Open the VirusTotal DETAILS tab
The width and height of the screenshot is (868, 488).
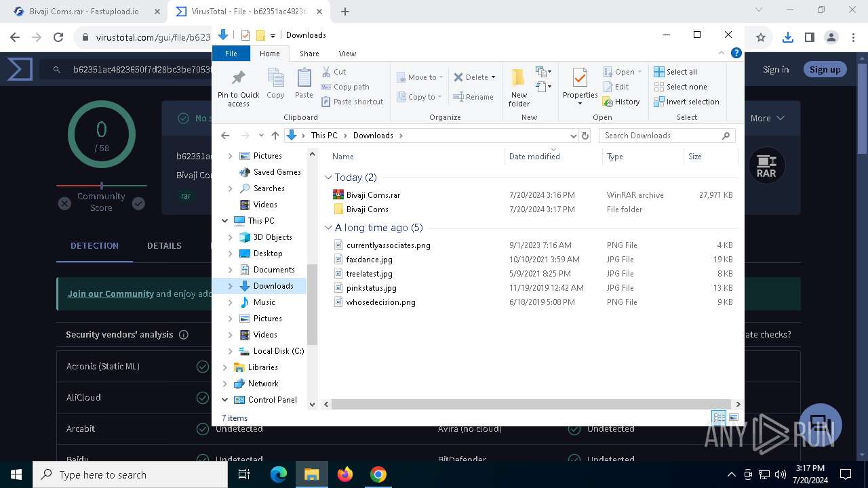(x=164, y=245)
